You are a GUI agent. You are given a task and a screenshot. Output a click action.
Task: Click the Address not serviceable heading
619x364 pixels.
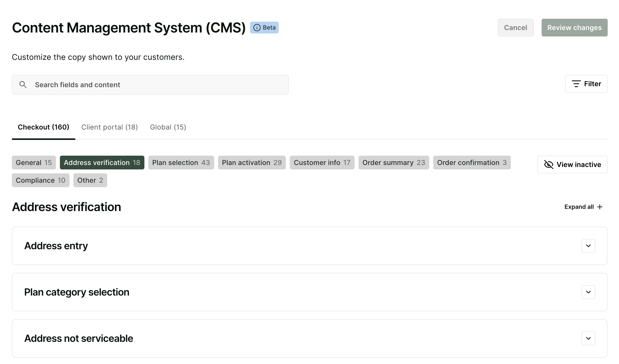coord(79,338)
